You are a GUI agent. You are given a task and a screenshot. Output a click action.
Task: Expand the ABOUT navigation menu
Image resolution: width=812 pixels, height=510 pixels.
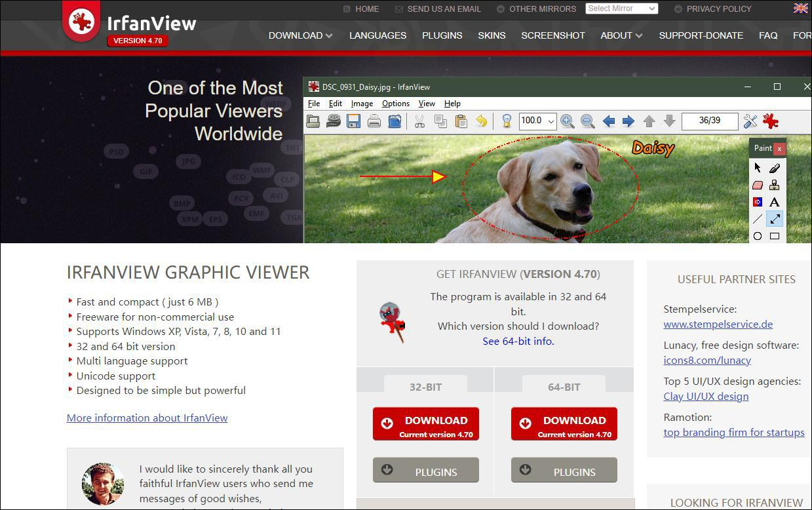click(621, 35)
